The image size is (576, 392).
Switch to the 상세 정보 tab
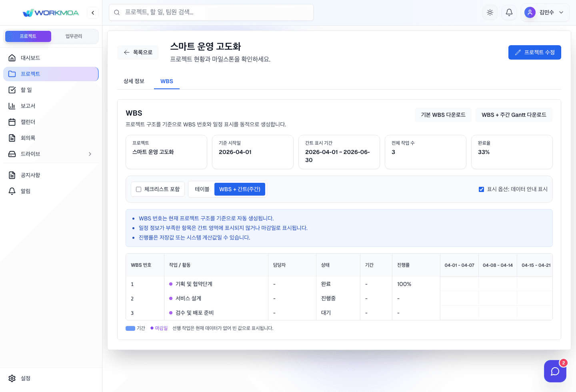click(134, 81)
